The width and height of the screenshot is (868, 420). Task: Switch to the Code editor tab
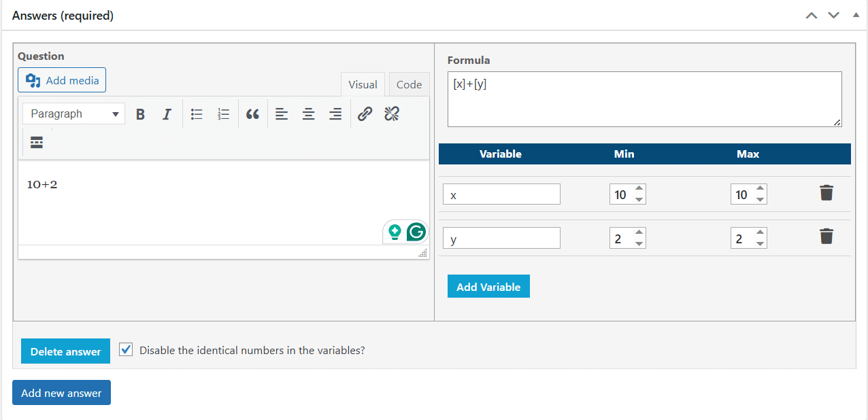(x=409, y=84)
